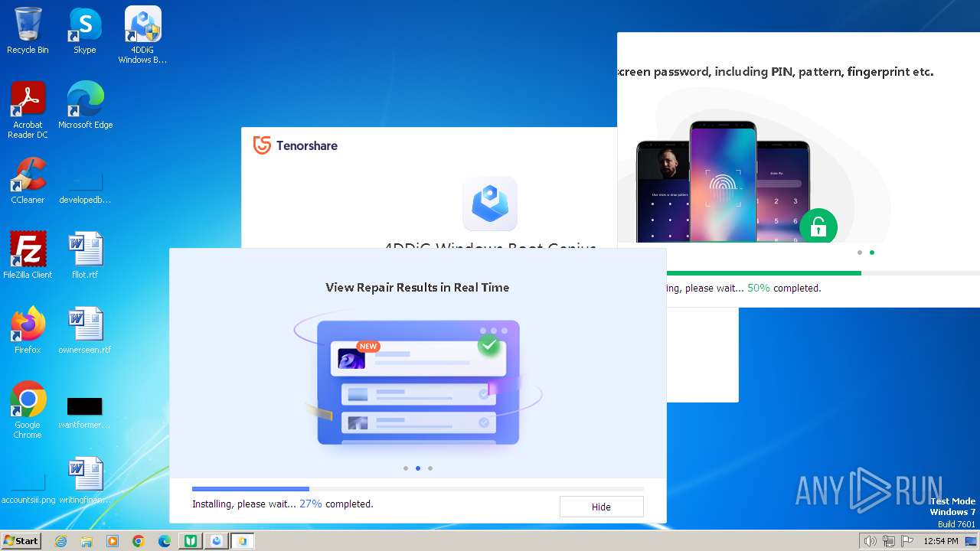Click the phones fingerprint illustration
This screenshot has height=551, width=980.
click(x=724, y=182)
